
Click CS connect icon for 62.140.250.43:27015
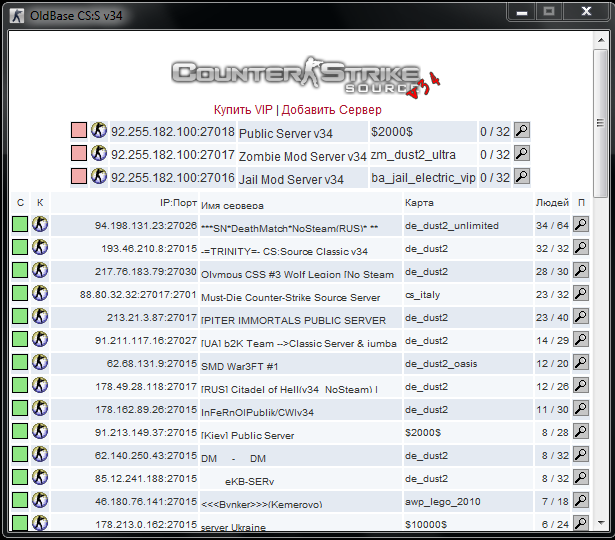(40, 455)
